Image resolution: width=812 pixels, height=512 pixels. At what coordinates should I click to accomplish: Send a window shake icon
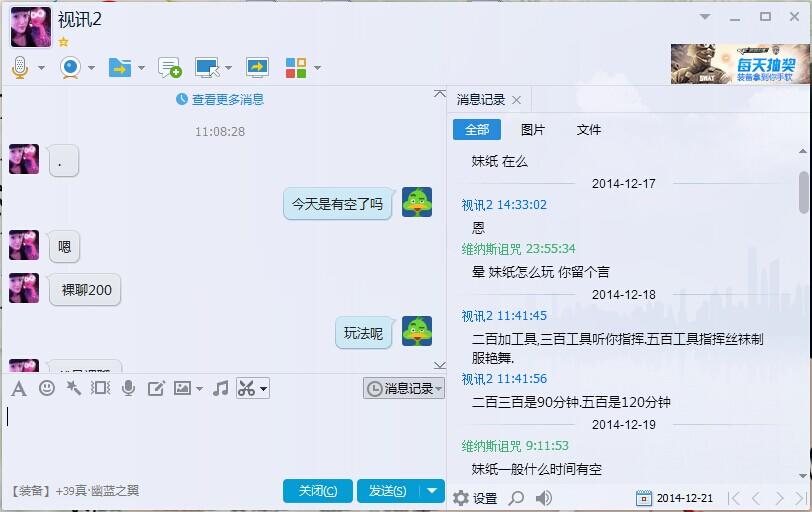[x=100, y=388]
